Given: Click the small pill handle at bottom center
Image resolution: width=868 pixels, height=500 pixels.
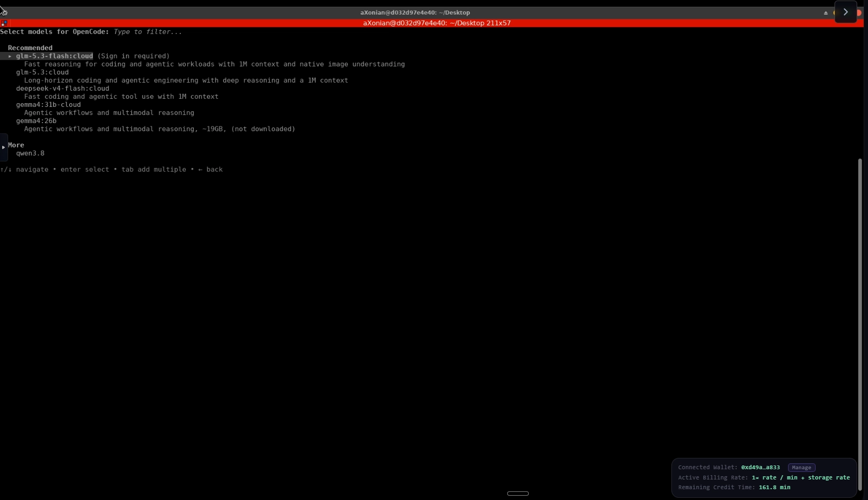Looking at the screenshot, I should point(517,494).
